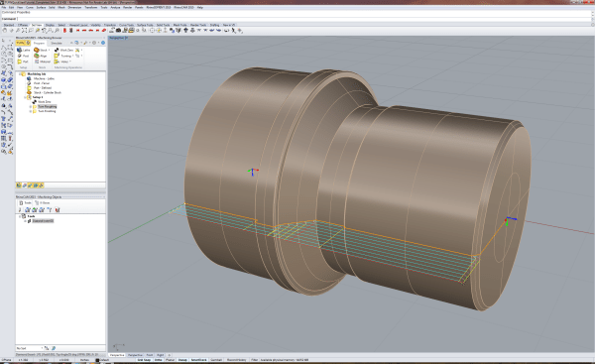Screen dimensions: 595x364
Task: Select the Material button in Stock group
Action: click(x=43, y=61)
